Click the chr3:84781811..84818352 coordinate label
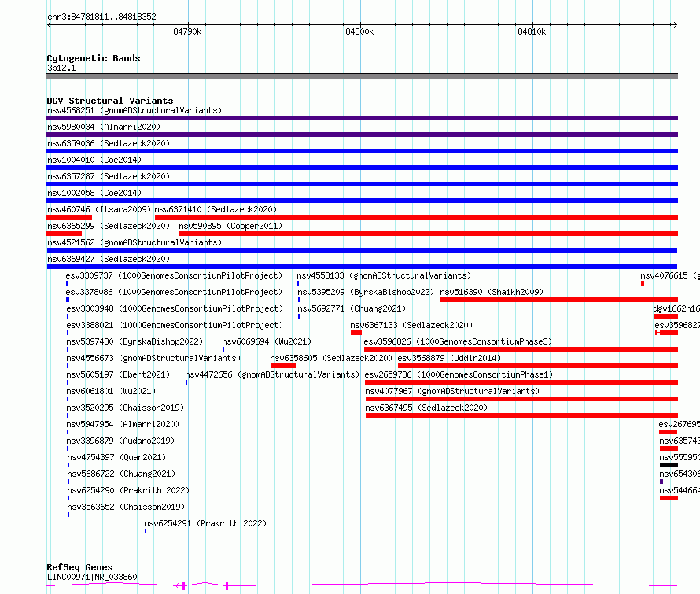 click(101, 17)
